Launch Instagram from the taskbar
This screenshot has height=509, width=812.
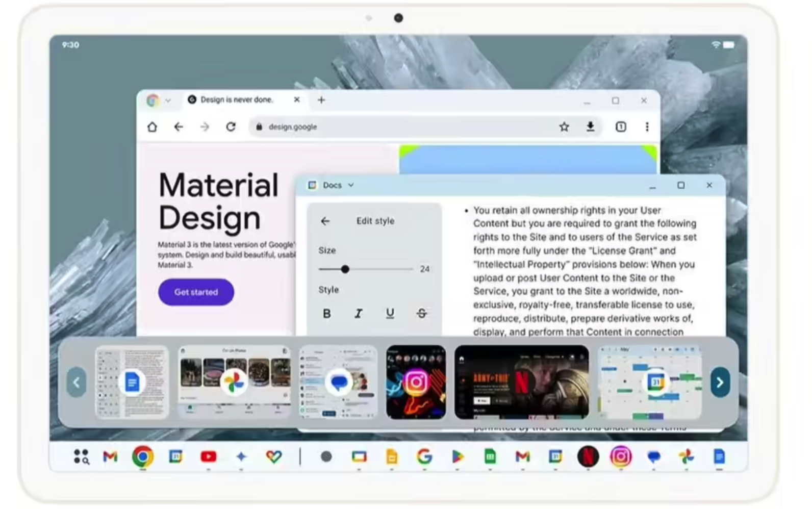tap(621, 456)
